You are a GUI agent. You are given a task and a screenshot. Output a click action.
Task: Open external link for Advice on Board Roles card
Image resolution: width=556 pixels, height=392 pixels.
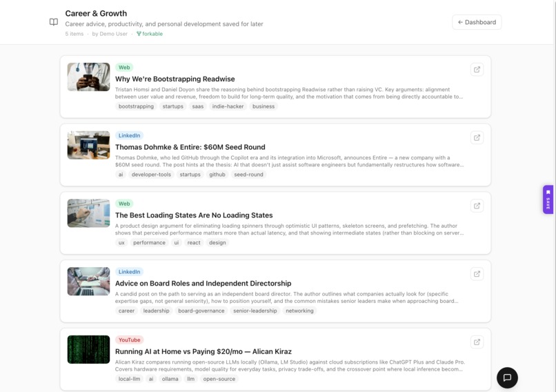[x=477, y=274]
